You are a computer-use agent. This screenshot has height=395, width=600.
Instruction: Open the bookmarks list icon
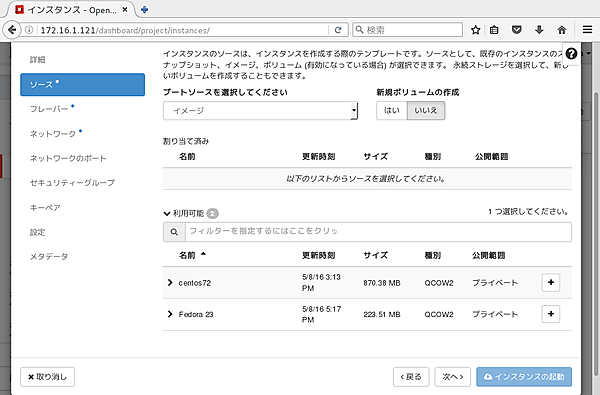494,30
